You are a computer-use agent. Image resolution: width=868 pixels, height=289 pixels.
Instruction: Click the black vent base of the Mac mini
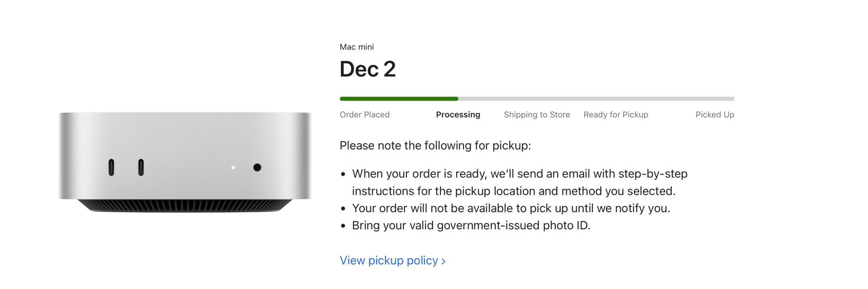pos(185,205)
